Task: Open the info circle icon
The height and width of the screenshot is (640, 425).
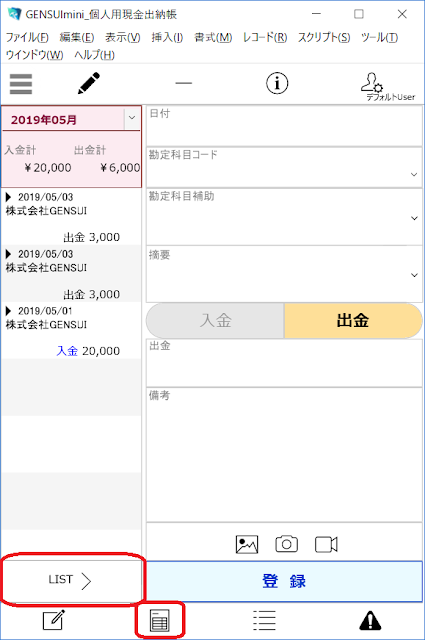Action: pos(277,83)
